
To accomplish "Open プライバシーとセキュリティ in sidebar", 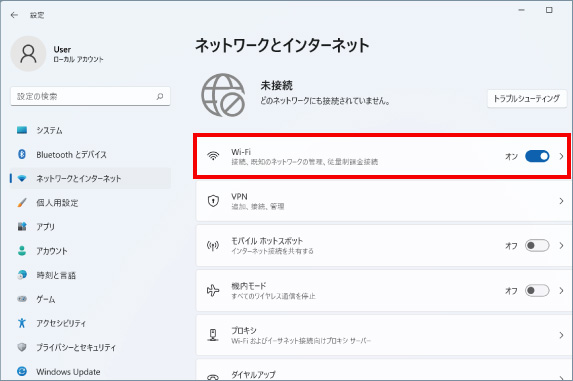I will [91, 347].
